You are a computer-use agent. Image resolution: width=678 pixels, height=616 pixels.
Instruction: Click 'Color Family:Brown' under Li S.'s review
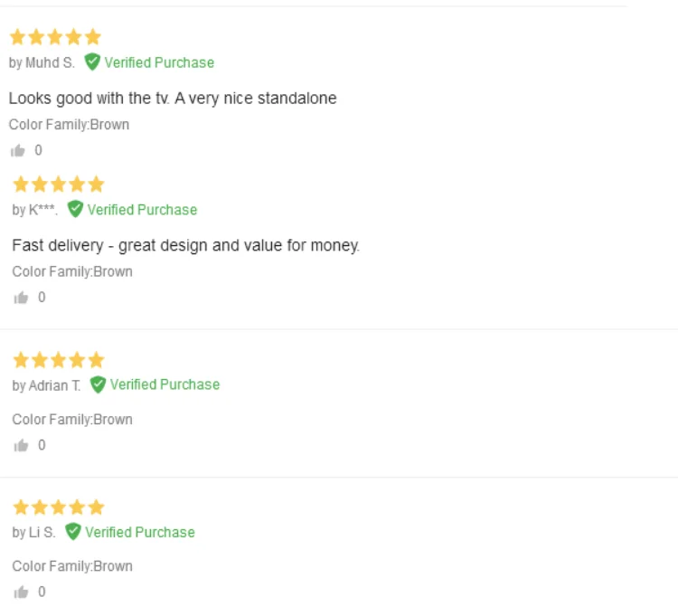[72, 566]
